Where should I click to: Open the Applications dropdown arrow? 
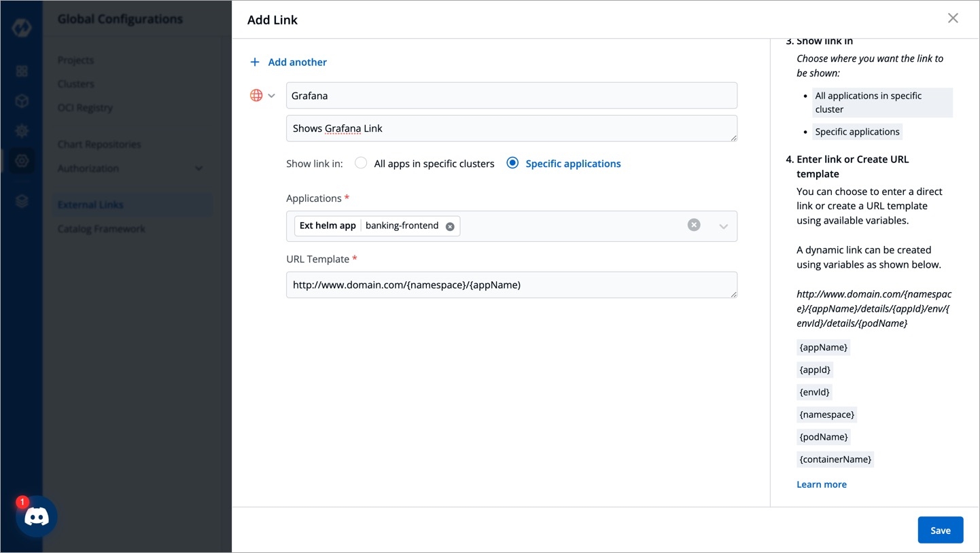click(723, 226)
